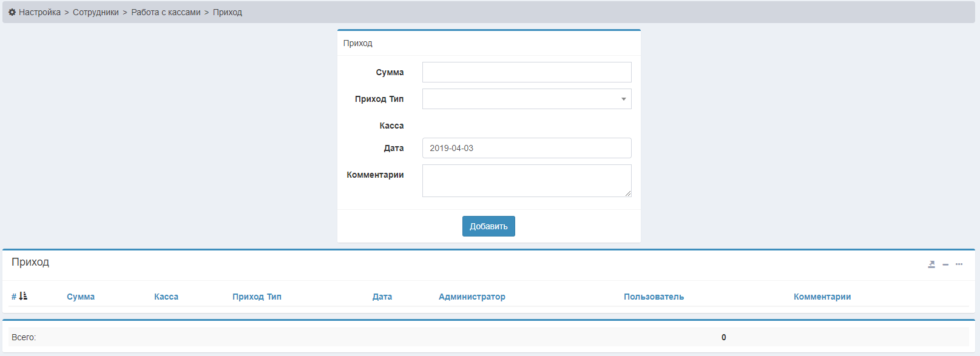Expand the Приход Тип dropdown

pos(526,99)
